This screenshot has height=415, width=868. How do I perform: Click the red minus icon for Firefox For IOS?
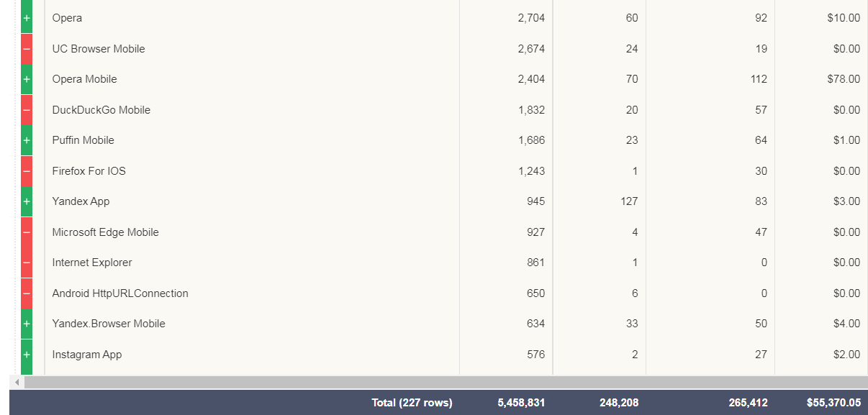(27, 171)
